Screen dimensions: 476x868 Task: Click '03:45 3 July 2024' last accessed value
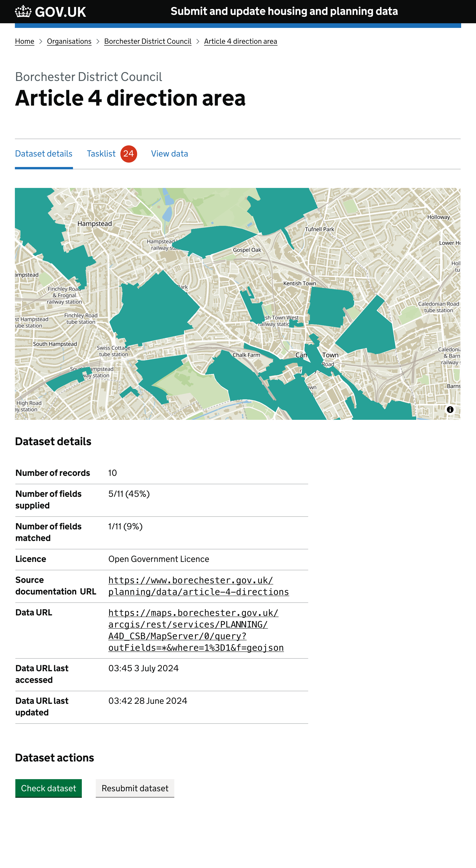tap(143, 668)
